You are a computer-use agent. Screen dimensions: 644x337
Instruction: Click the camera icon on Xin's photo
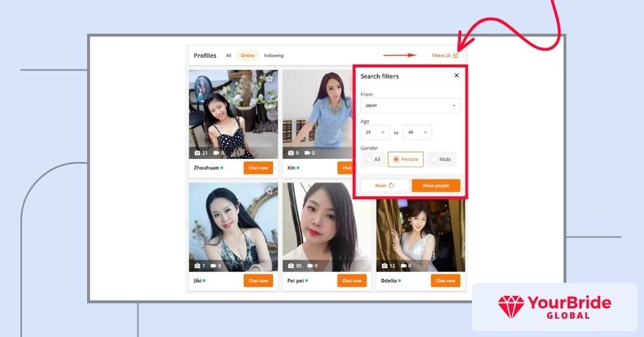pyautogui.click(x=291, y=153)
